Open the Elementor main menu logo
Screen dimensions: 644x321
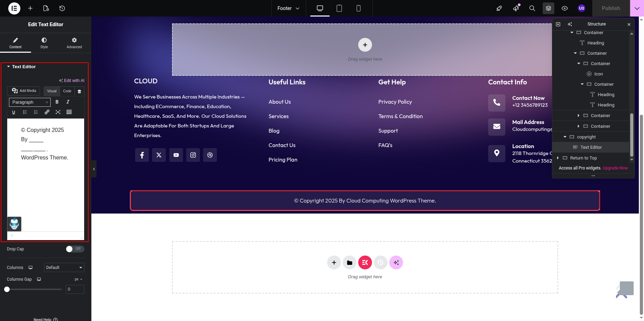[x=14, y=8]
